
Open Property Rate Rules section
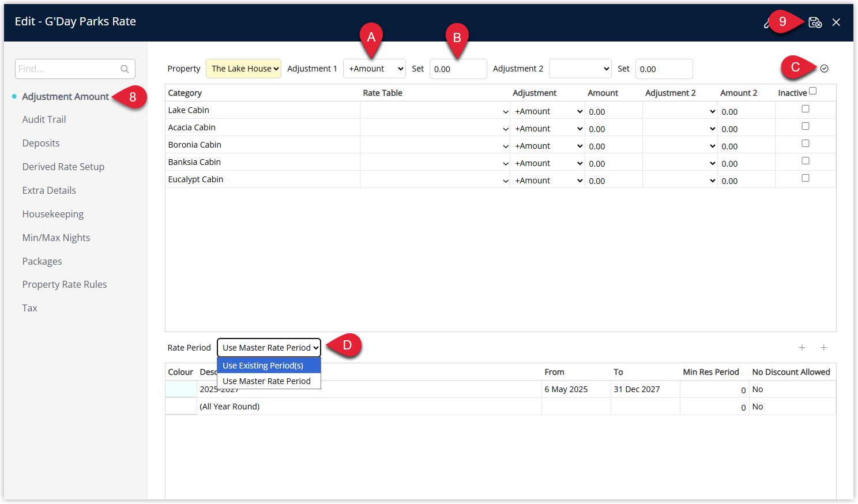[65, 285]
